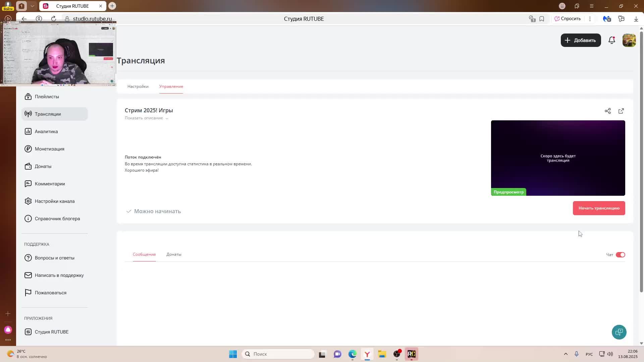This screenshot has width=644, height=362.
Task: Click the Windows taskbar search field
Action: [x=278, y=354]
